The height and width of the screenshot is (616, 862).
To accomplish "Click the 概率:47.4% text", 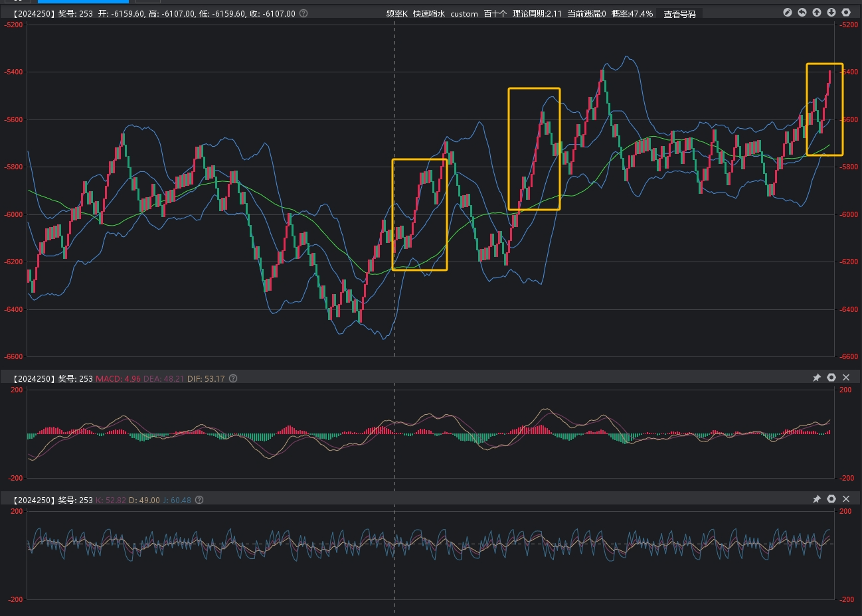I will (632, 13).
